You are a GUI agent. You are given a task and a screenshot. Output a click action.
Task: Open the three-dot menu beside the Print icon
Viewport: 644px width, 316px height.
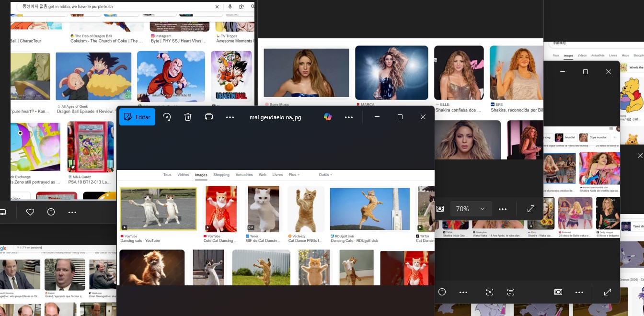[230, 117]
